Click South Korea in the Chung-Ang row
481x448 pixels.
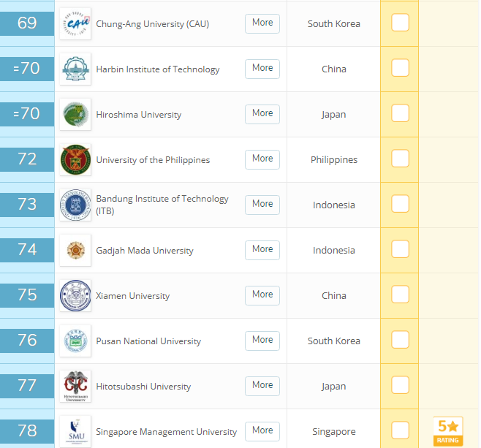click(x=334, y=24)
